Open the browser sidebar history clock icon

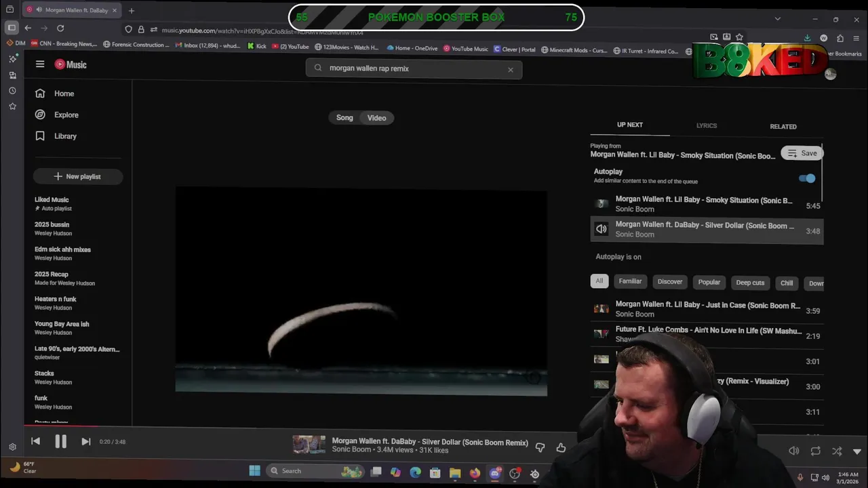(x=12, y=90)
